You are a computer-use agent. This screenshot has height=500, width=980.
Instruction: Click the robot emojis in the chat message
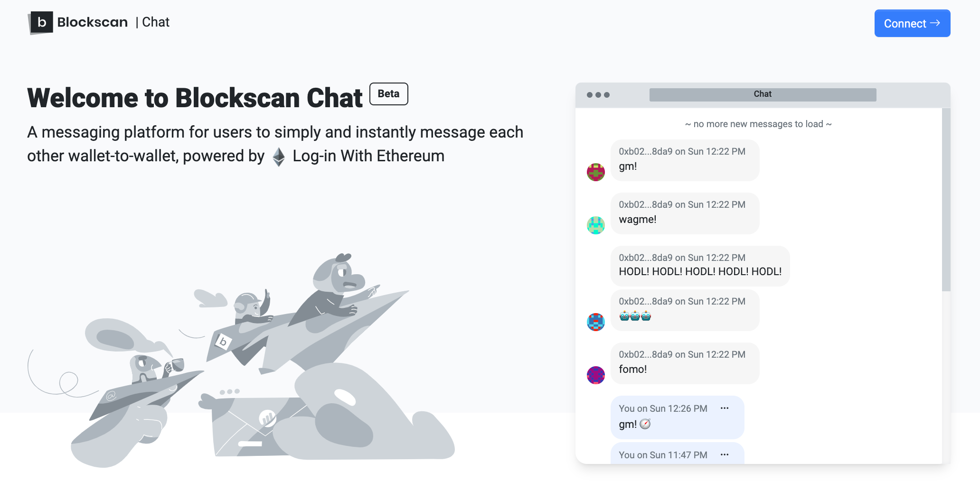635,315
